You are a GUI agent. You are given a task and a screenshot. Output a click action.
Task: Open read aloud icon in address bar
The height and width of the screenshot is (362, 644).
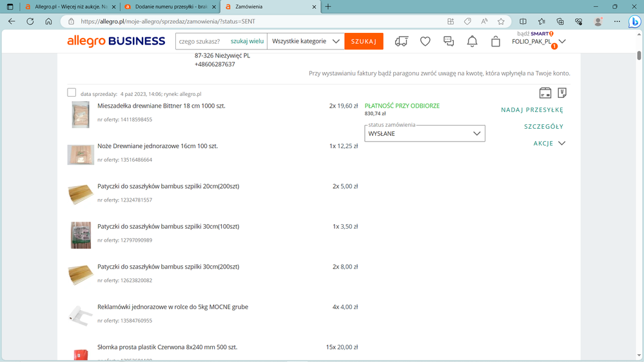click(x=484, y=21)
